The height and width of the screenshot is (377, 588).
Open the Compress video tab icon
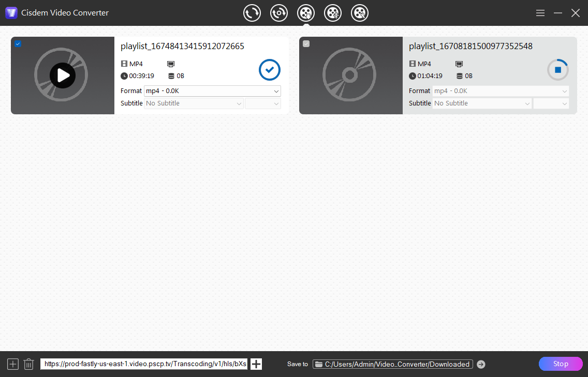point(333,13)
